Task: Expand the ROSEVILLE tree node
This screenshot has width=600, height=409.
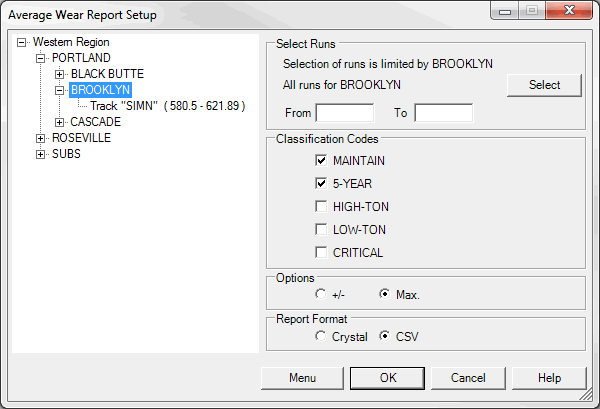Action: [41, 138]
